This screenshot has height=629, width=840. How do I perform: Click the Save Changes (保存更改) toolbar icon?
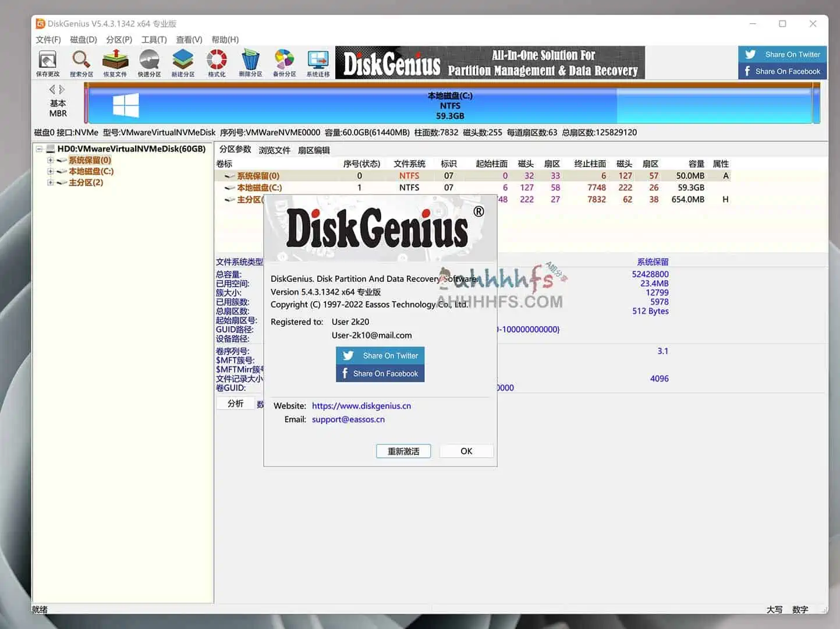pyautogui.click(x=48, y=63)
